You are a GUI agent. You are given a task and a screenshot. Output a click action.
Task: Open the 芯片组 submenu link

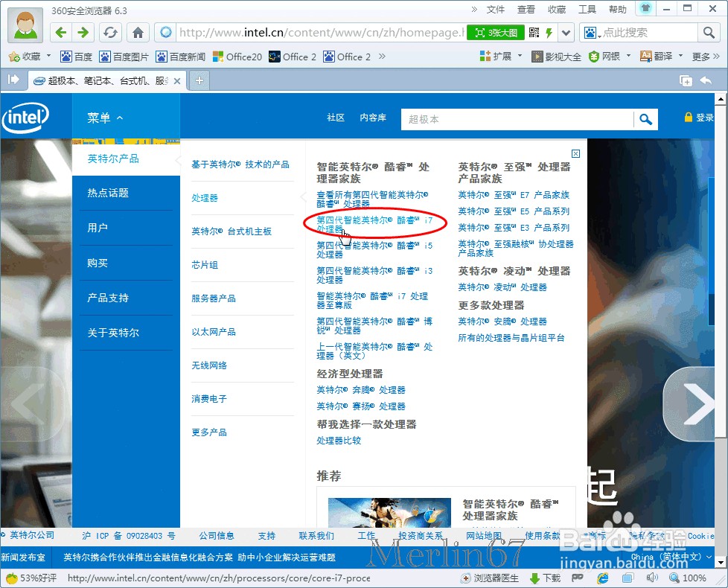click(x=205, y=265)
